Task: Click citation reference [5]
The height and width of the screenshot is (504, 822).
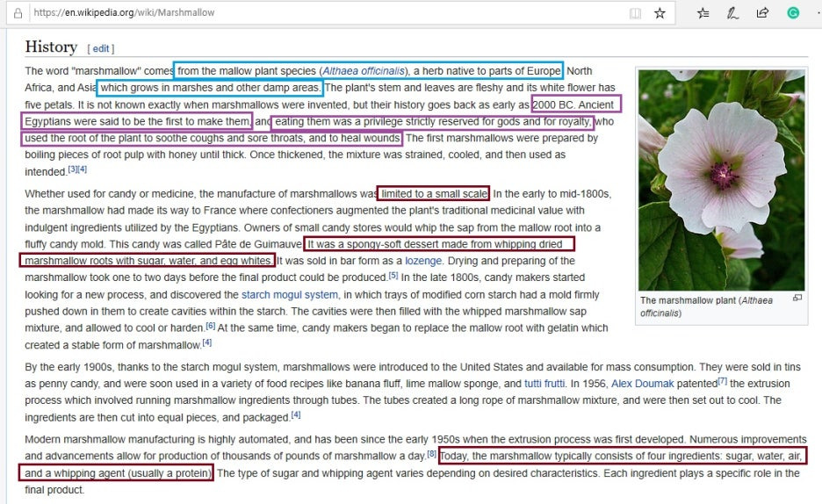Action: [x=393, y=275]
